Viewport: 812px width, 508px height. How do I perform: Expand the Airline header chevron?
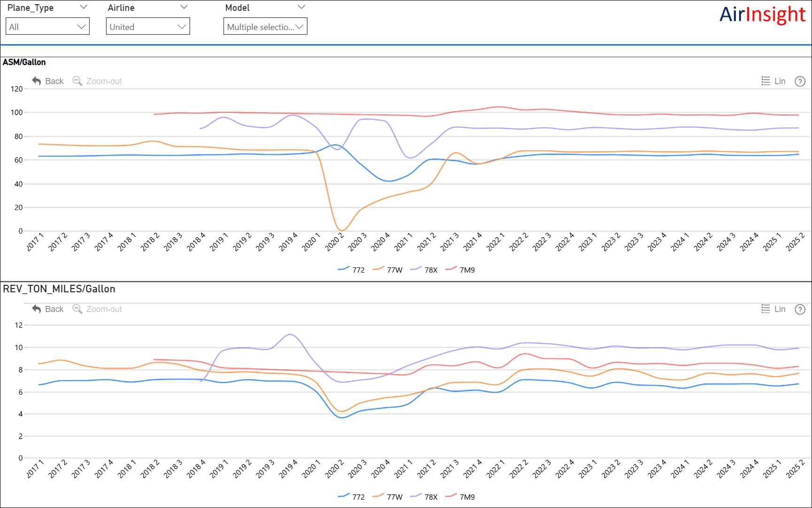pos(184,7)
